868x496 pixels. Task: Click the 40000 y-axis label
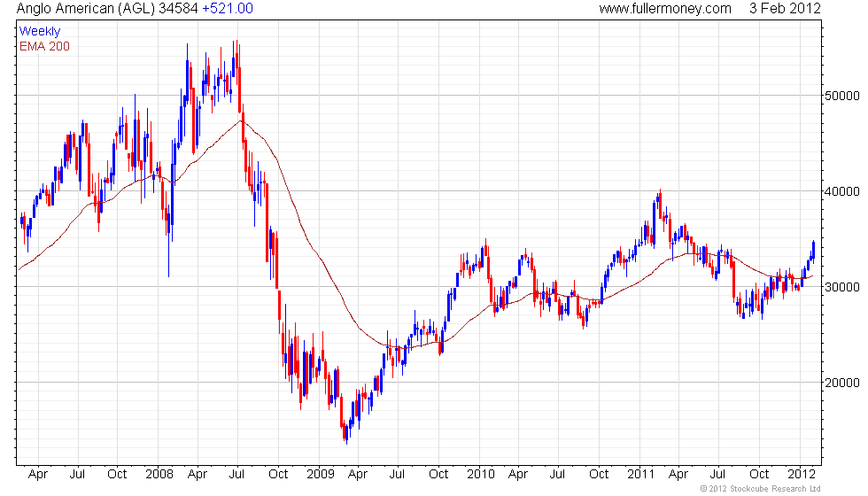point(842,191)
